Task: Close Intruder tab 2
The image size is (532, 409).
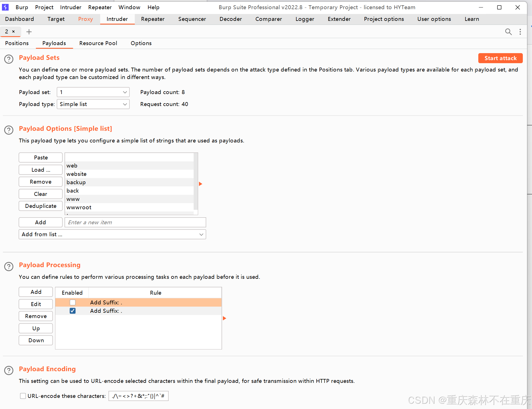Action: (13, 31)
